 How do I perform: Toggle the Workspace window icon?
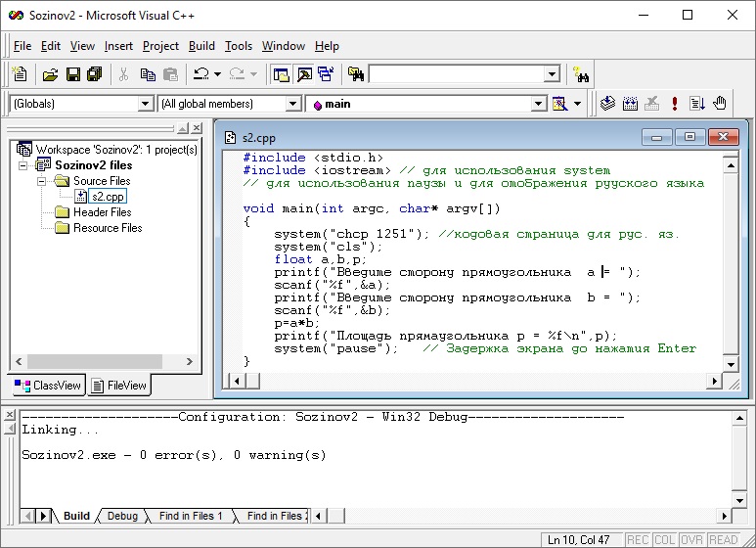(281, 74)
